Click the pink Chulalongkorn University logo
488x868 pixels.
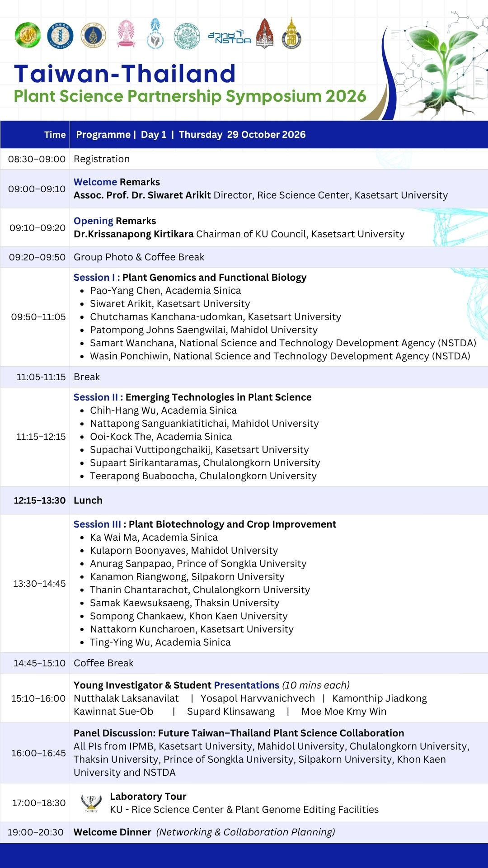coord(126,33)
